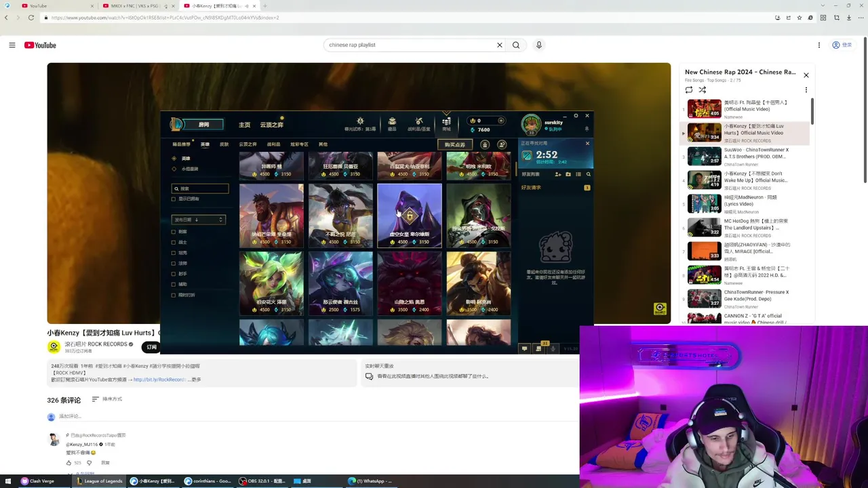Viewport: 868px width, 488px height.
Task: Click the notification bell under window controls
Action: (587, 128)
